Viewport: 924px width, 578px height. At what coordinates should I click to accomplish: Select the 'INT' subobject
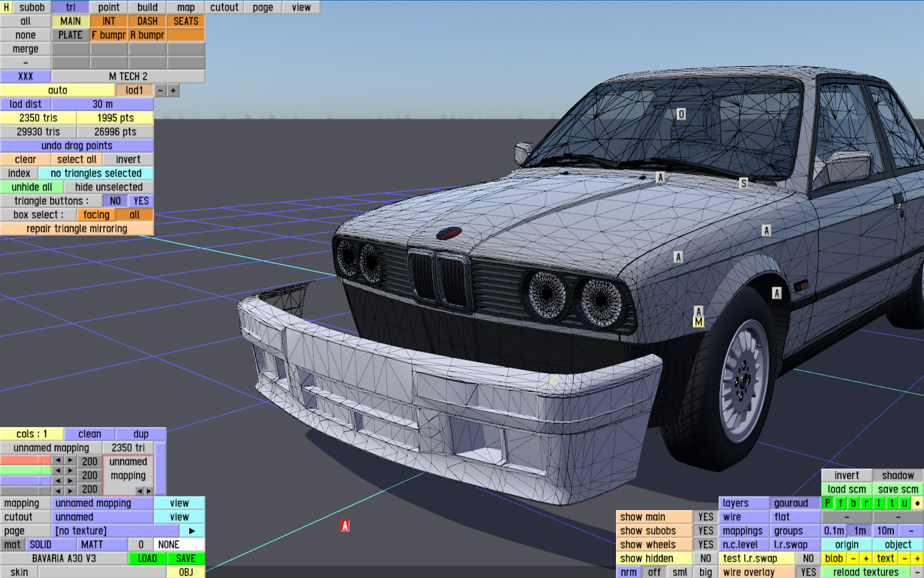point(109,21)
